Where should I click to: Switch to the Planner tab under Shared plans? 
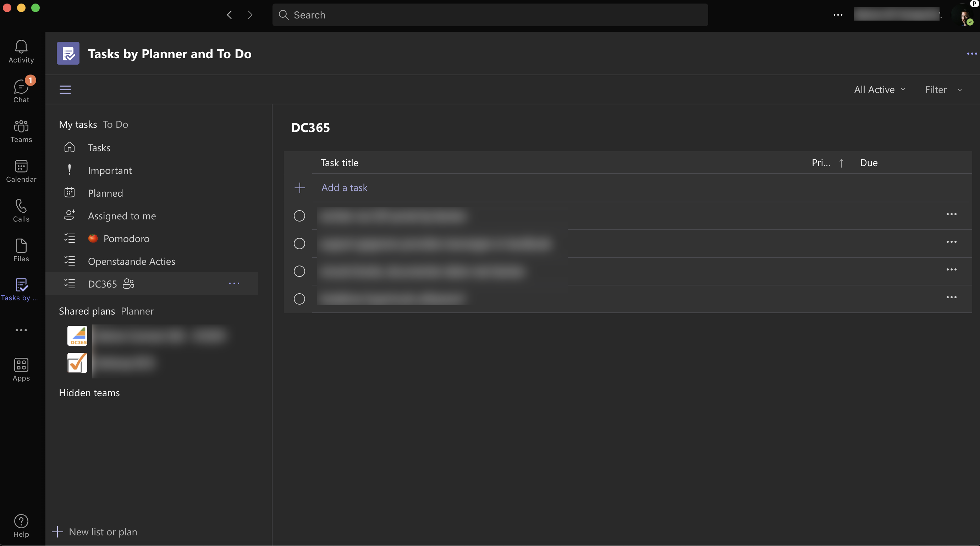(x=137, y=311)
